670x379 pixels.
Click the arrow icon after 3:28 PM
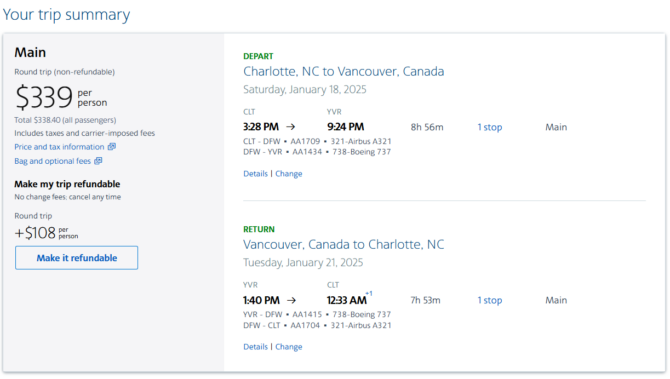291,127
